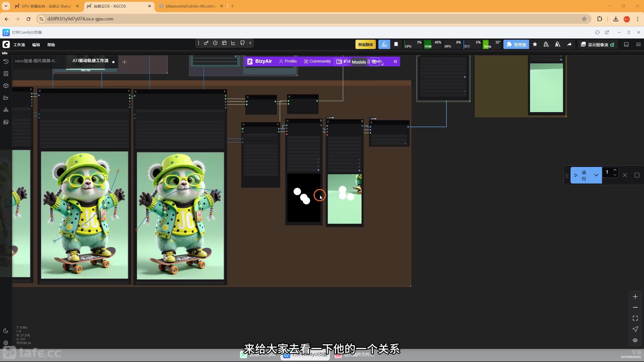Image resolution: width=644 pixels, height=362 pixels.
Task: Cancel current run with X icon
Action: tap(625, 175)
